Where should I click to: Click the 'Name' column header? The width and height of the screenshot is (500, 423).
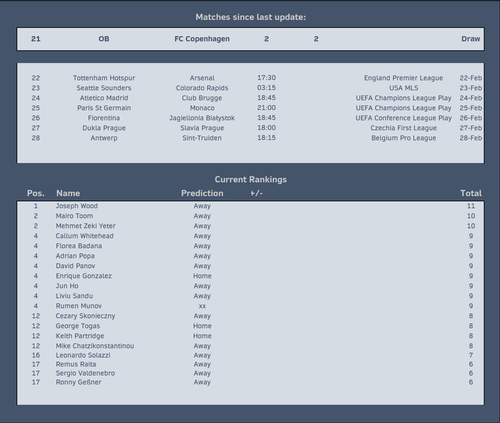click(x=68, y=193)
